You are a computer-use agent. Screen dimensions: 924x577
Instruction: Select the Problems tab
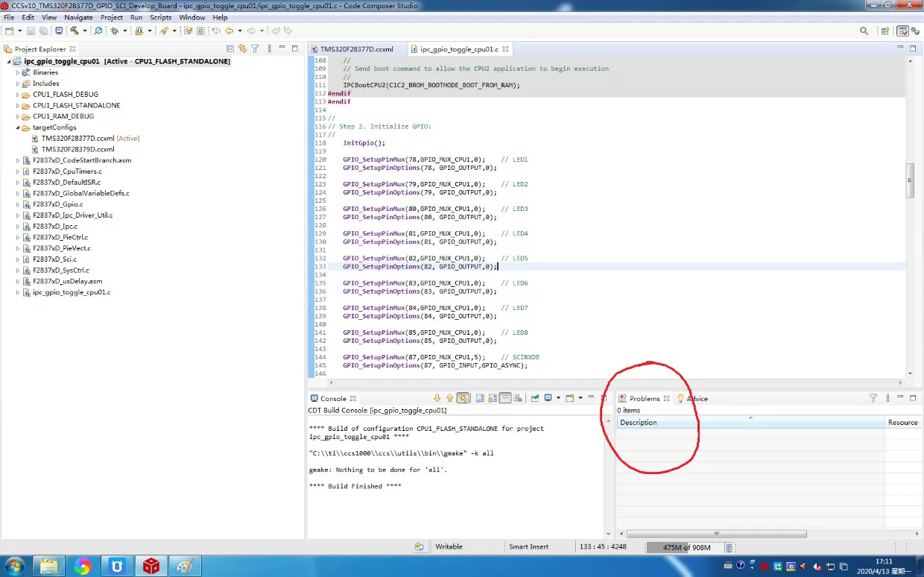tap(645, 399)
